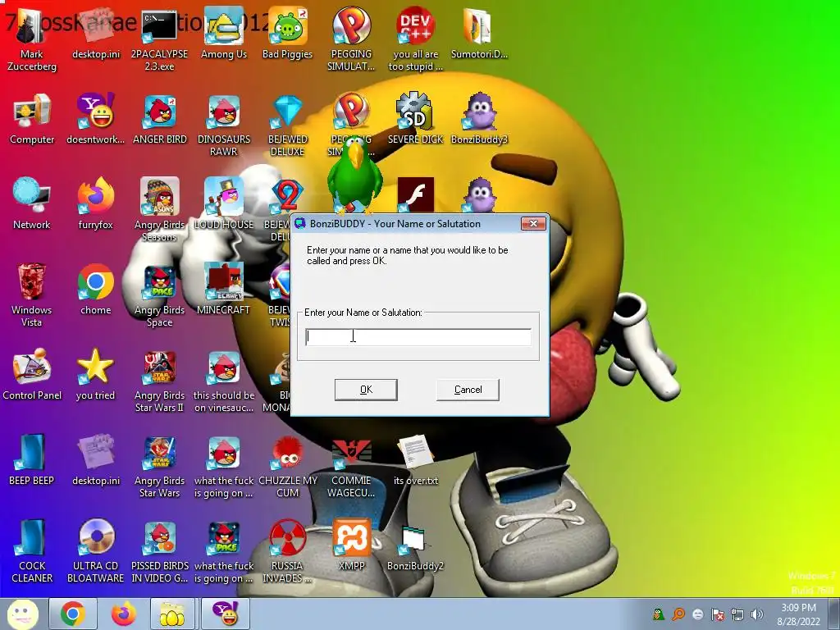The image size is (840, 630).
Task: Select the Bad Piggies shortcut
Action: pyautogui.click(x=287, y=33)
